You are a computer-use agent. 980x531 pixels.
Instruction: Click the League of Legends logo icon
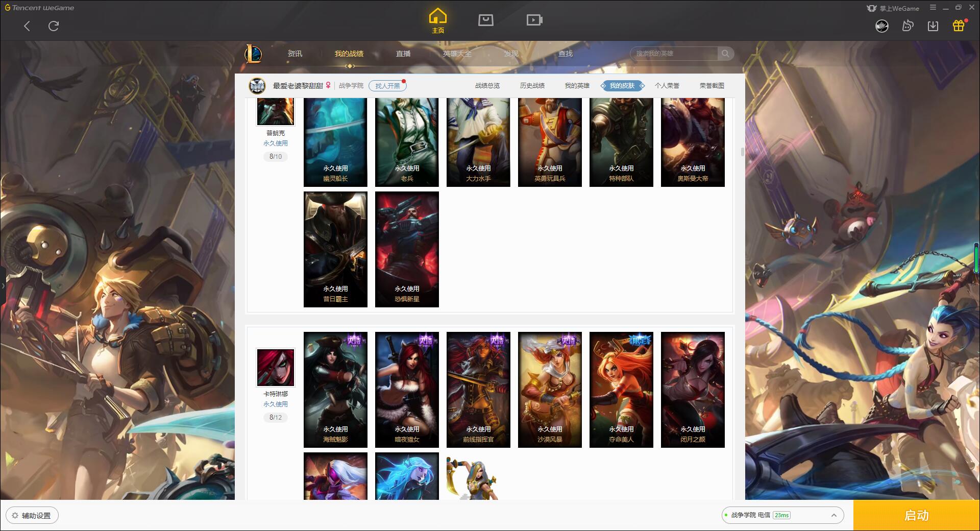[253, 53]
